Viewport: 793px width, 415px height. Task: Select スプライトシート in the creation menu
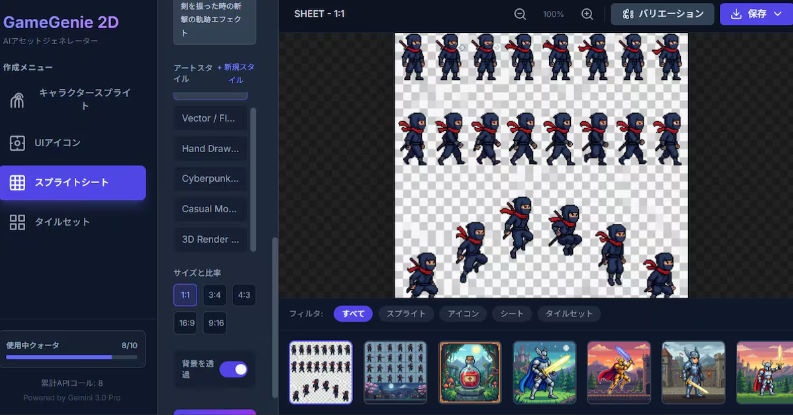(x=73, y=182)
